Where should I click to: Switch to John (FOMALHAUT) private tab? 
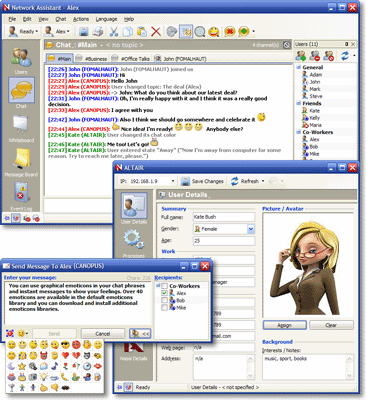(180, 59)
